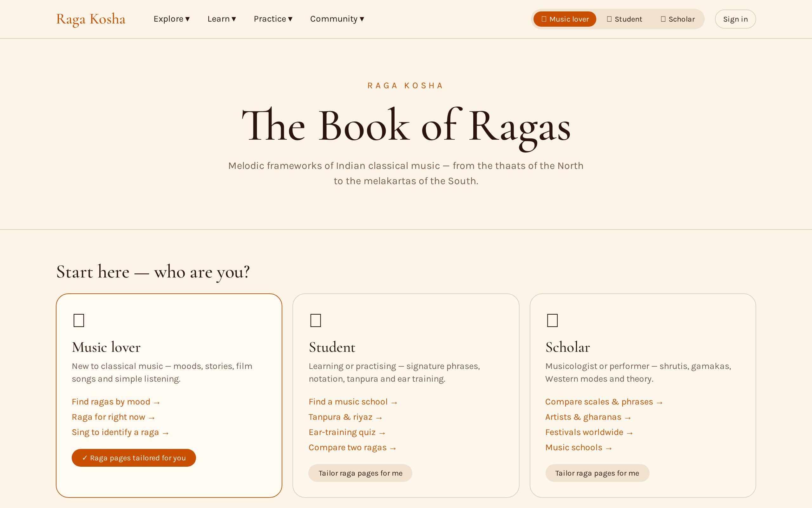Click the Music lover card heading
This screenshot has height=508, width=812.
(x=106, y=347)
